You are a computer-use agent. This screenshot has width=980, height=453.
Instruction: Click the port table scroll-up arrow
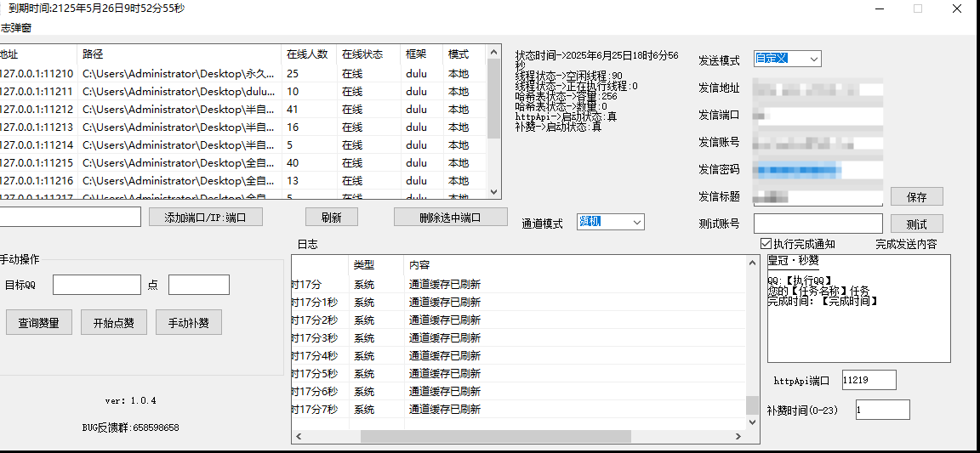493,53
